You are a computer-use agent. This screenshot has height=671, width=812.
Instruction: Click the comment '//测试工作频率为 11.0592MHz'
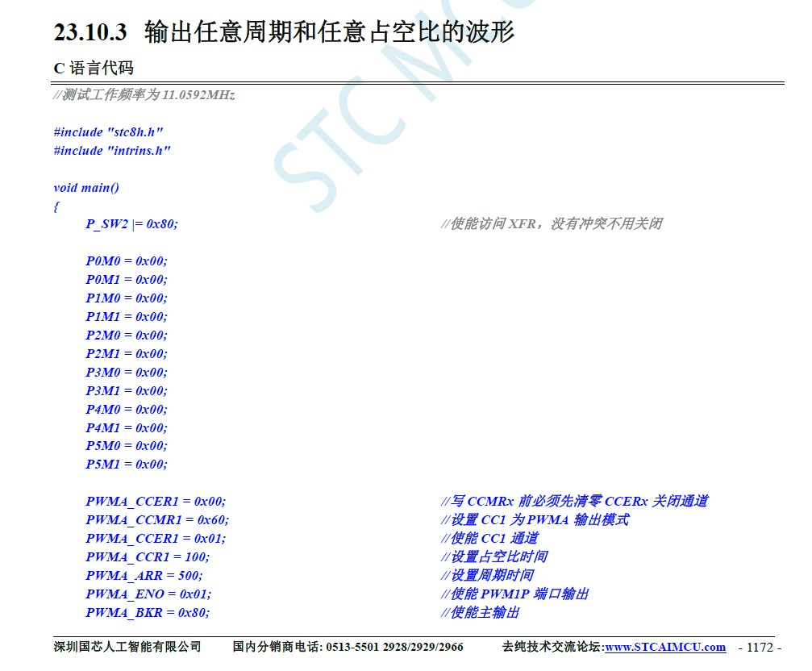pyautogui.click(x=144, y=94)
